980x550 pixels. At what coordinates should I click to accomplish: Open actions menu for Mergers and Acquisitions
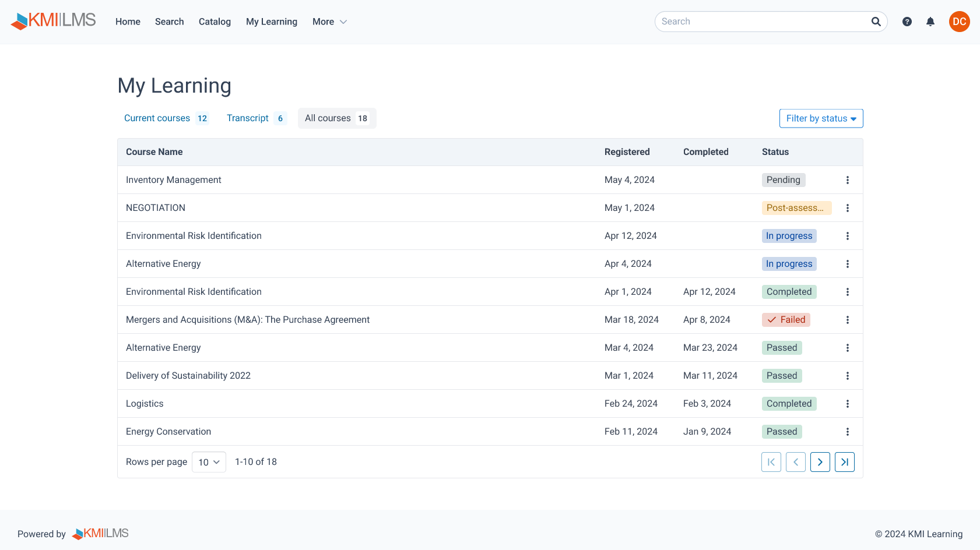click(848, 320)
